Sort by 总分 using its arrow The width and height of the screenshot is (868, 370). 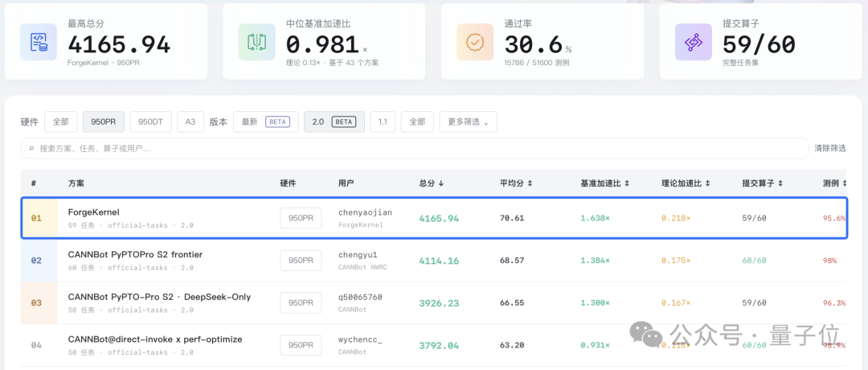(440, 183)
